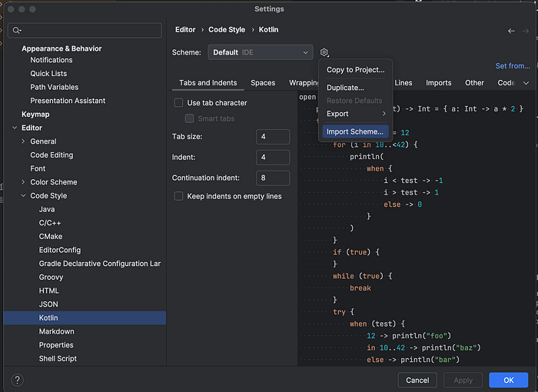
Task: Open the Wrapping tab
Action: pos(303,83)
